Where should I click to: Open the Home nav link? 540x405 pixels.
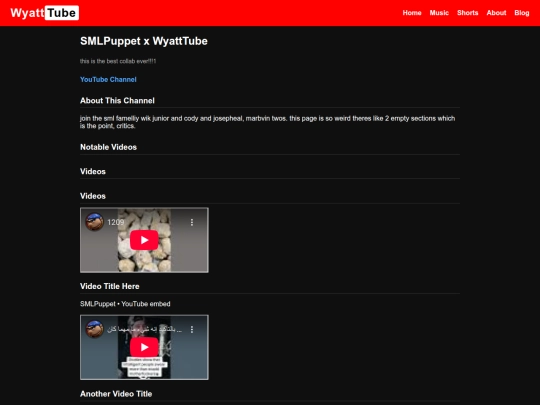(412, 13)
